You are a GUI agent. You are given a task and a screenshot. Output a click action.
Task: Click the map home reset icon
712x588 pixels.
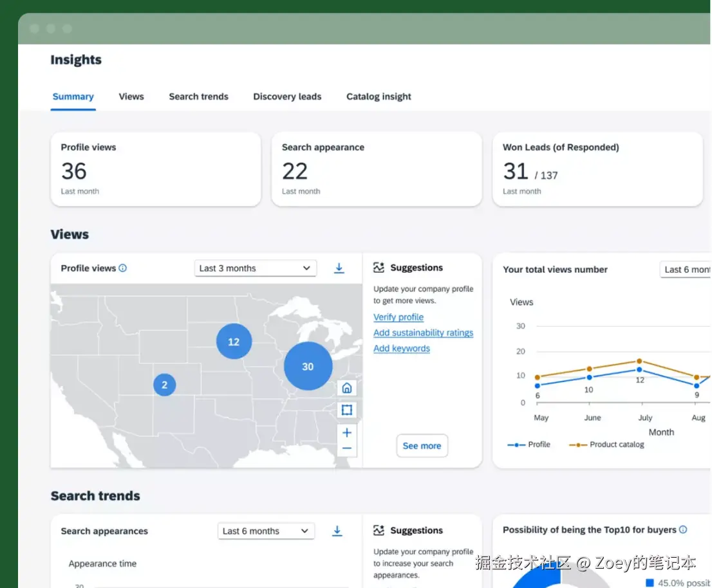346,389
